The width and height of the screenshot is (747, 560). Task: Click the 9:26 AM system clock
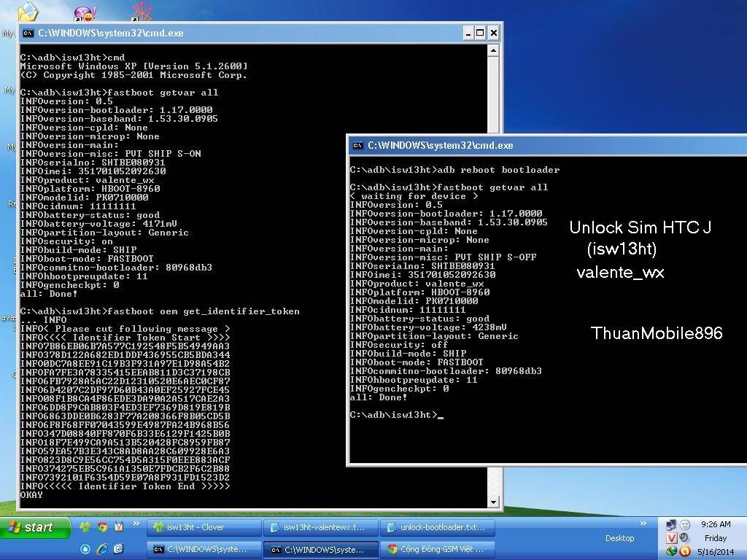pyautogui.click(x=716, y=524)
